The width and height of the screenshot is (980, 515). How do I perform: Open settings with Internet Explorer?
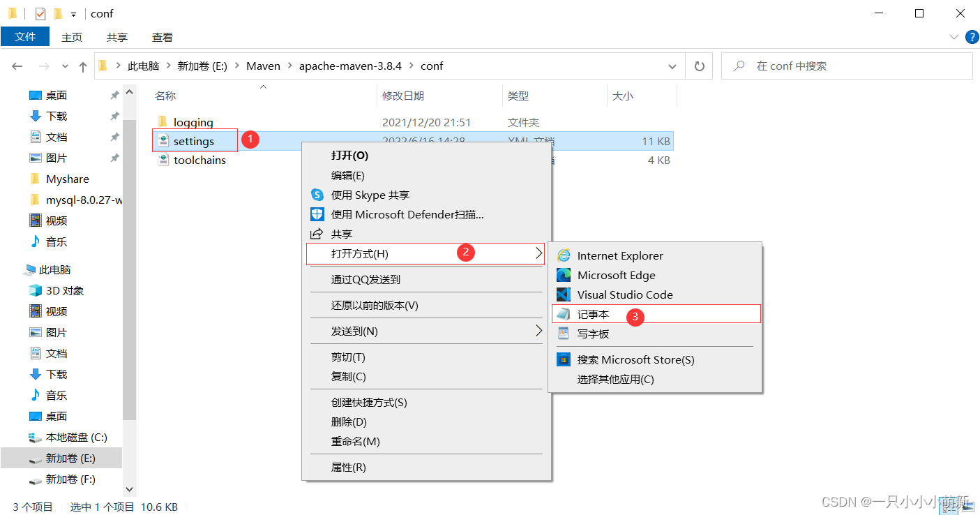[x=620, y=255]
